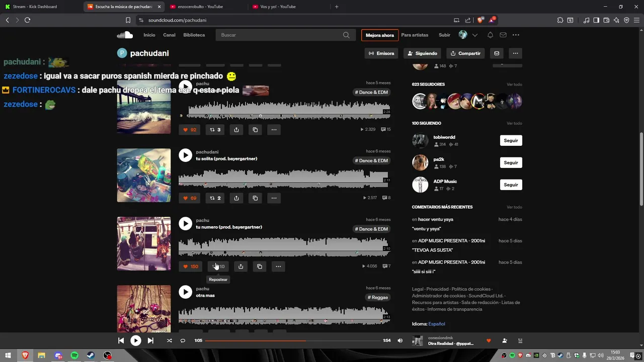Click the Siguiendo button
The image size is (644, 362).
(x=423, y=53)
